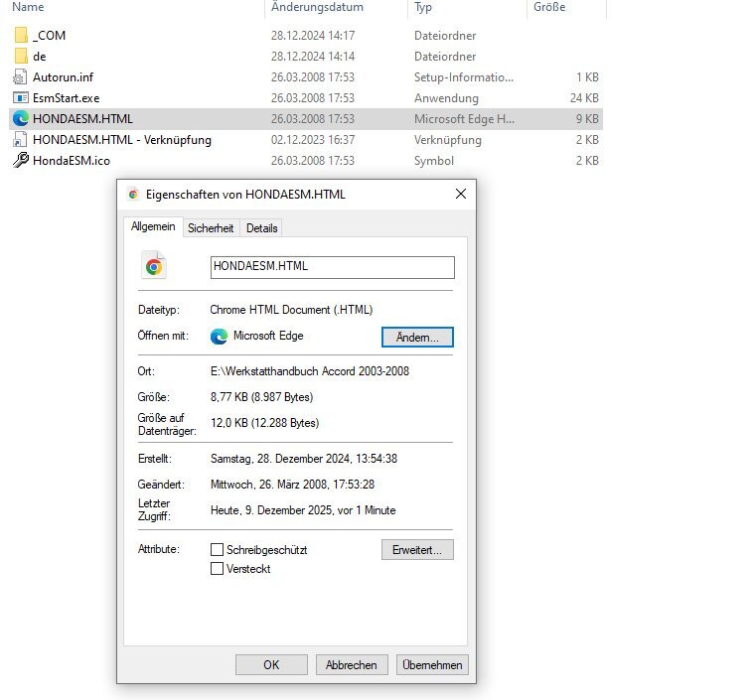This screenshot has height=700, width=751.
Task: Click the Chrome icon in properties title bar
Action: tap(134, 195)
